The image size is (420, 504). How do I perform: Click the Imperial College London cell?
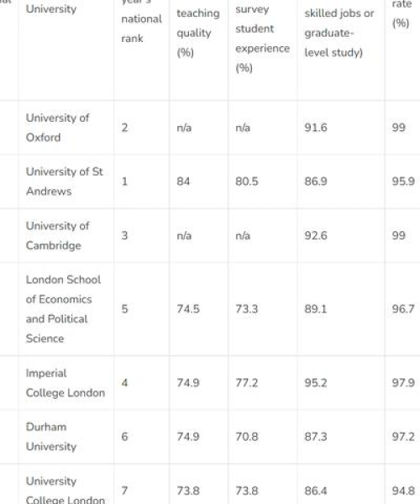pos(66,383)
